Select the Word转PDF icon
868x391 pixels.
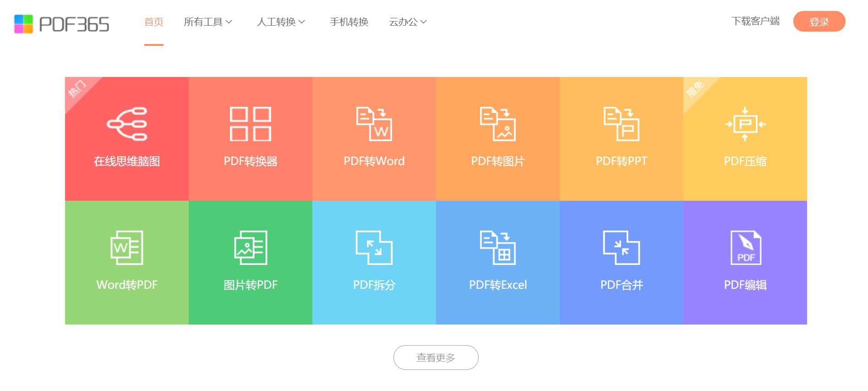point(127,248)
